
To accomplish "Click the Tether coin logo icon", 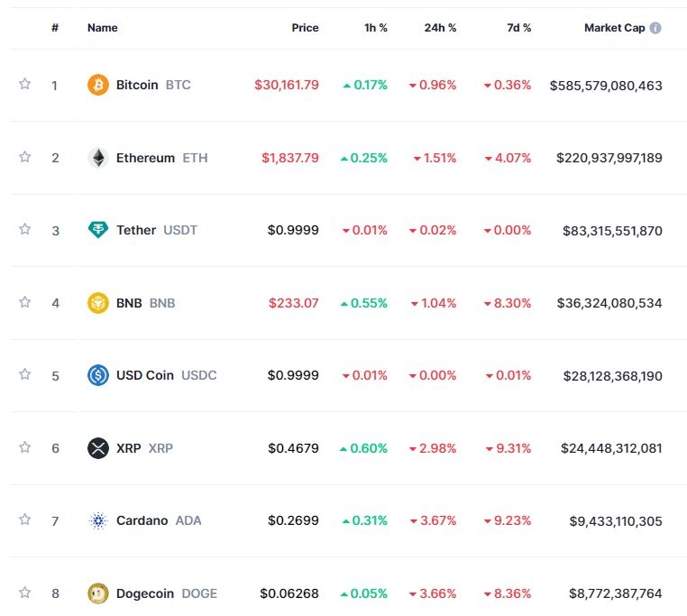I will click(97, 230).
